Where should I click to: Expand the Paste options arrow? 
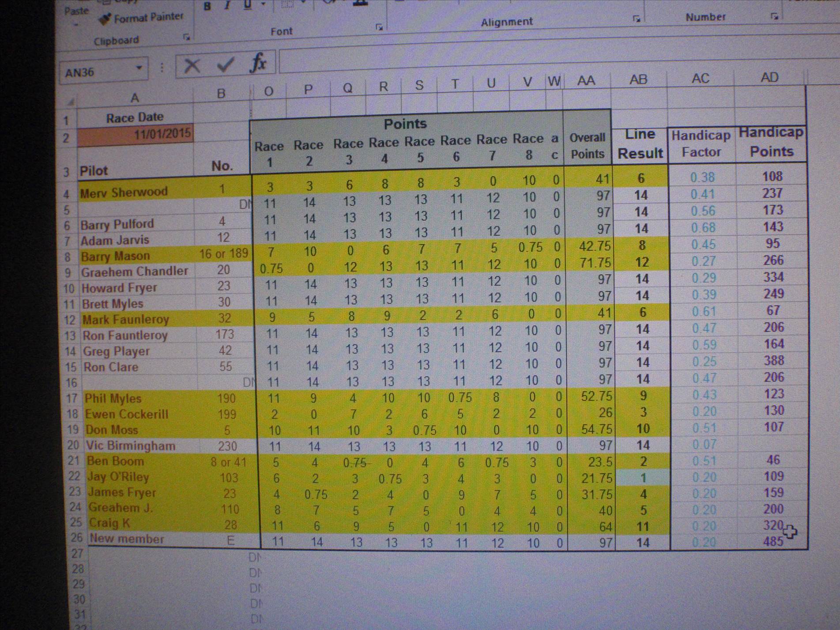(75, 24)
